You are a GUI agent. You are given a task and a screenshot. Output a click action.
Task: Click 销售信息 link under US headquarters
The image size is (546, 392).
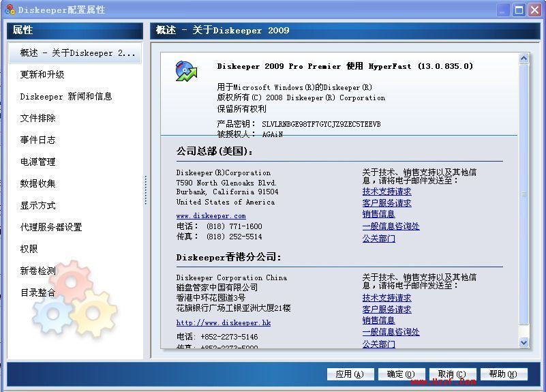[x=378, y=214]
